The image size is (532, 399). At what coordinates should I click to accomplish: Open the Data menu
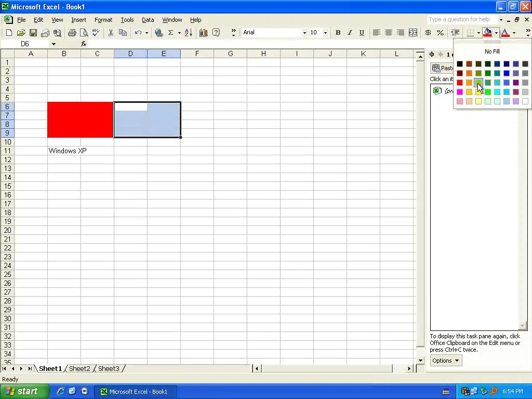(x=148, y=20)
